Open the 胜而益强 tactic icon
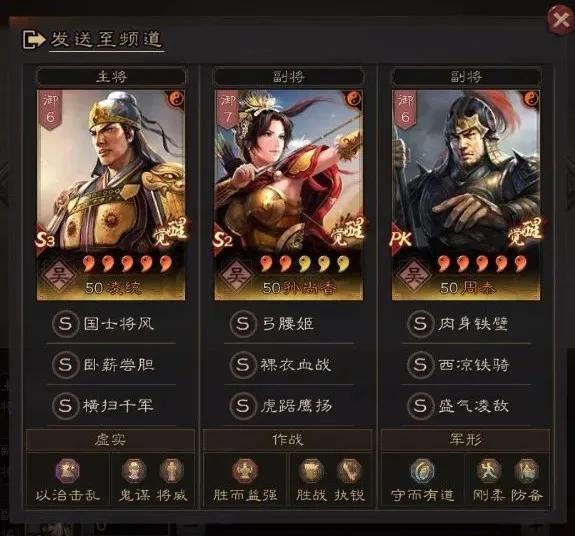The width and height of the screenshot is (575, 536). (245, 470)
